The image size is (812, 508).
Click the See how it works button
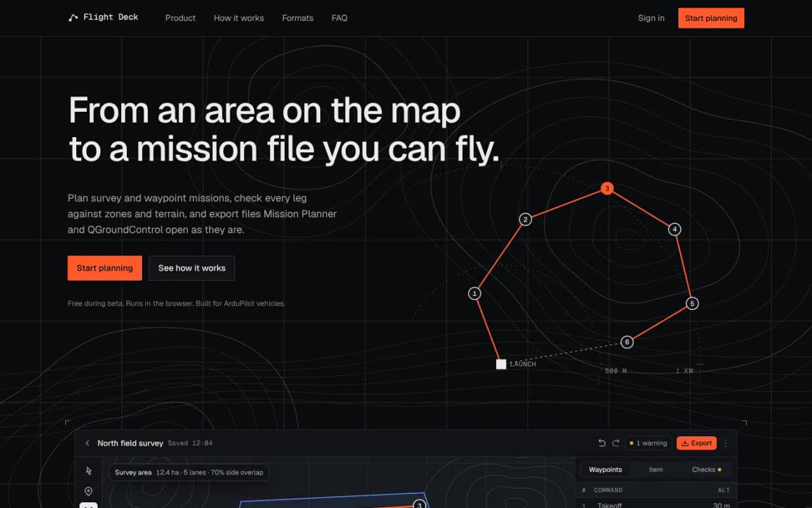click(x=192, y=268)
